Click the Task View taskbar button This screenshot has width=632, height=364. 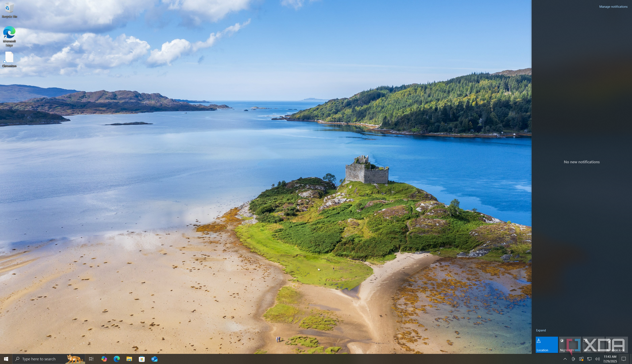91,359
